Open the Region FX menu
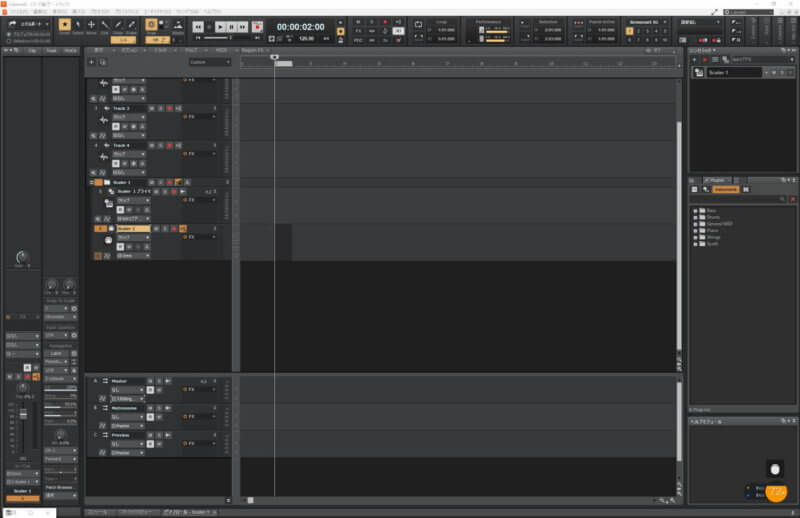The width and height of the screenshot is (800, 518). tap(253, 50)
